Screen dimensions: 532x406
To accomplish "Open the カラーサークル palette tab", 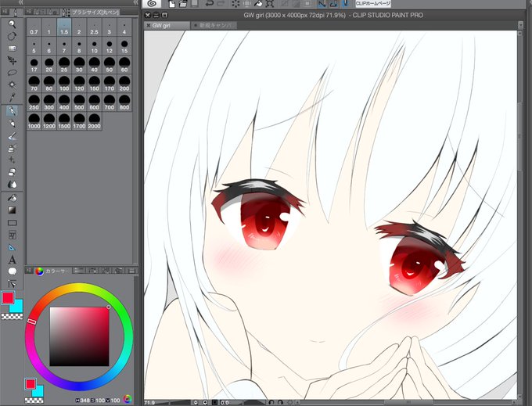I will [52, 271].
